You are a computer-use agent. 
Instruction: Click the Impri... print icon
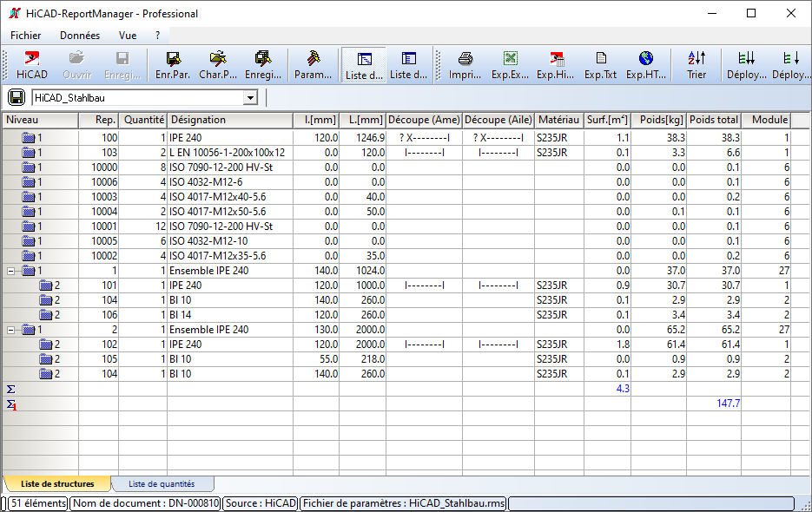(x=465, y=65)
